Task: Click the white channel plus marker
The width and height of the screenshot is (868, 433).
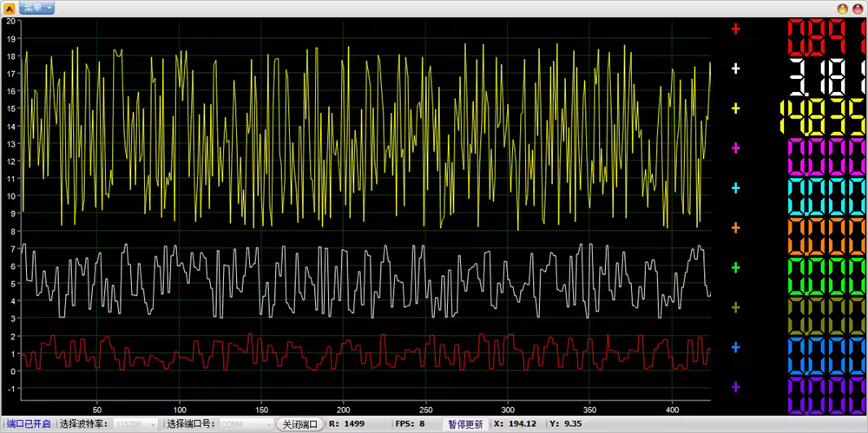Action: (x=736, y=69)
